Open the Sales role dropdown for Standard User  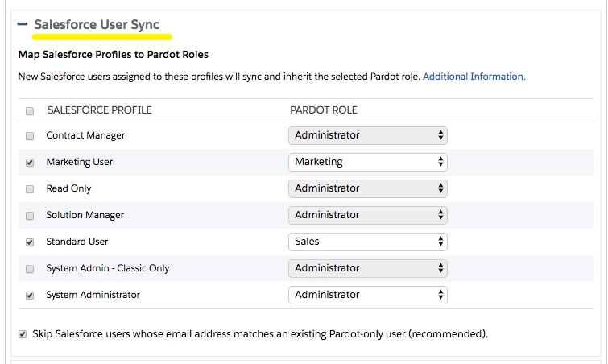coord(367,242)
